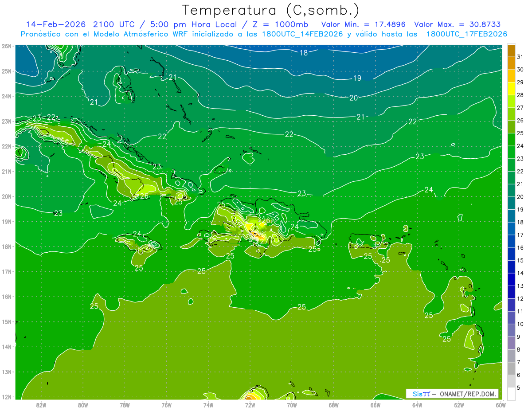Click the '23N' latitude axis label
The width and height of the screenshot is (532, 411).
pyautogui.click(x=7, y=121)
